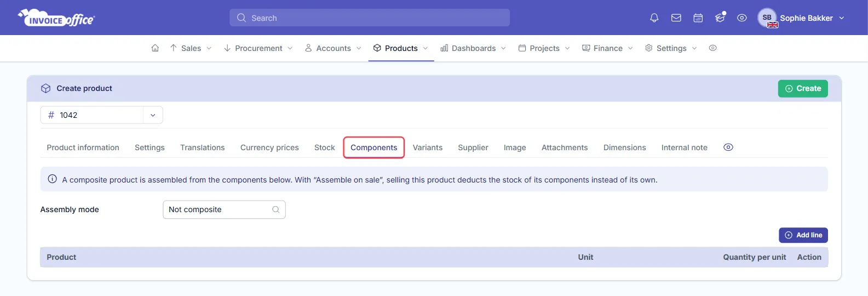Screen dimensions: 868x296
Task: Open the Finance menu
Action: pyautogui.click(x=607, y=48)
